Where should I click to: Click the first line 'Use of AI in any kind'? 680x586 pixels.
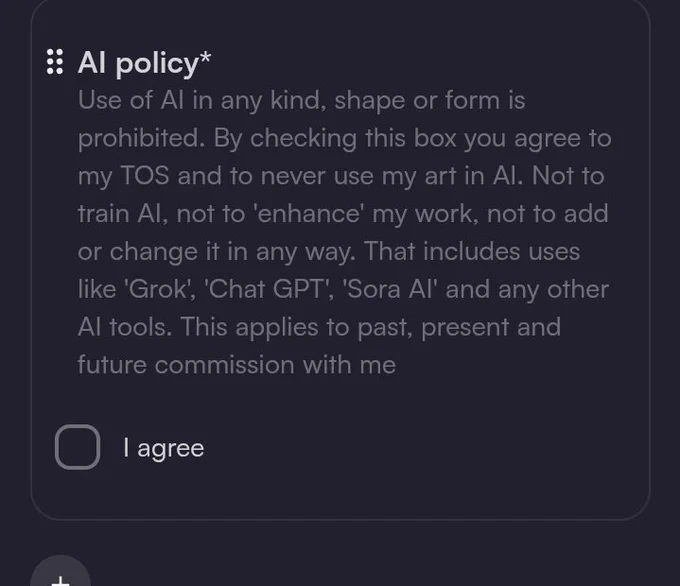pos(200,101)
